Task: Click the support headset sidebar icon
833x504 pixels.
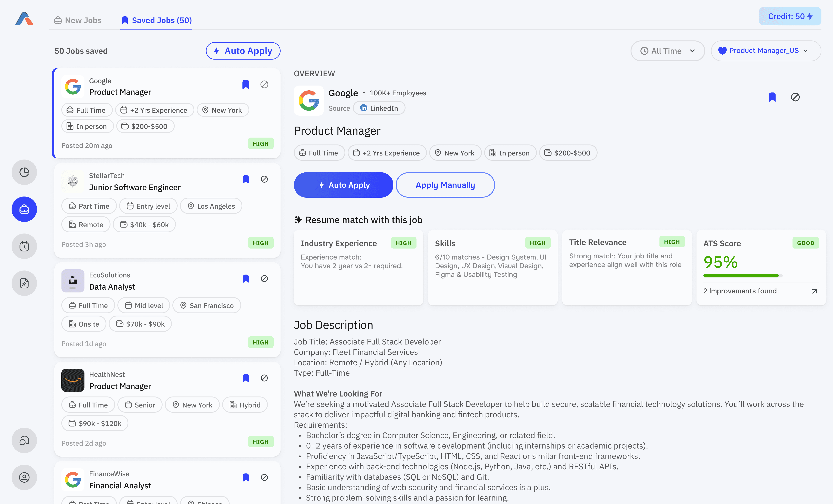Action: tap(24, 440)
